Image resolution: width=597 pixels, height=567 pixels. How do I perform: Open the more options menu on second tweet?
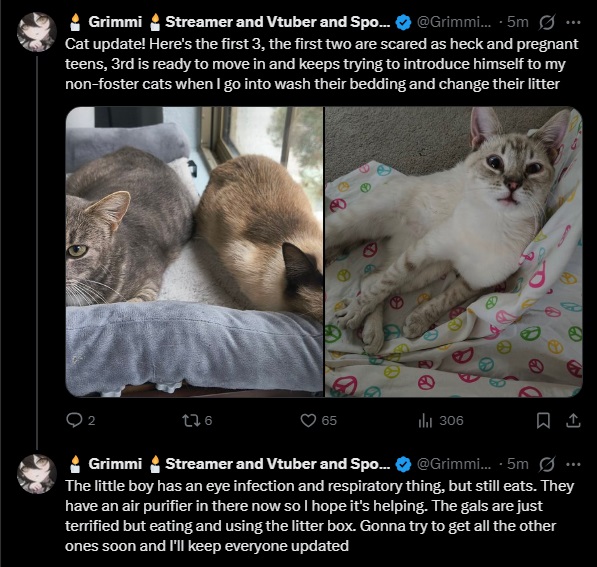[573, 464]
